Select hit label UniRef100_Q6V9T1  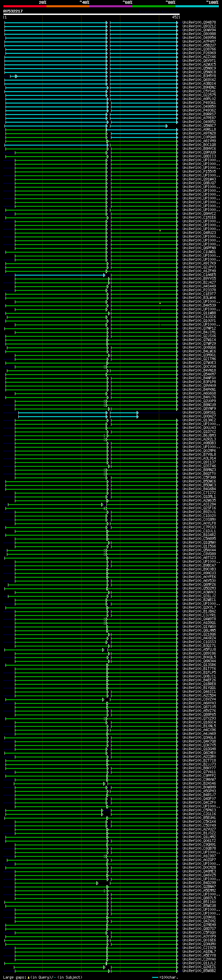199,60
